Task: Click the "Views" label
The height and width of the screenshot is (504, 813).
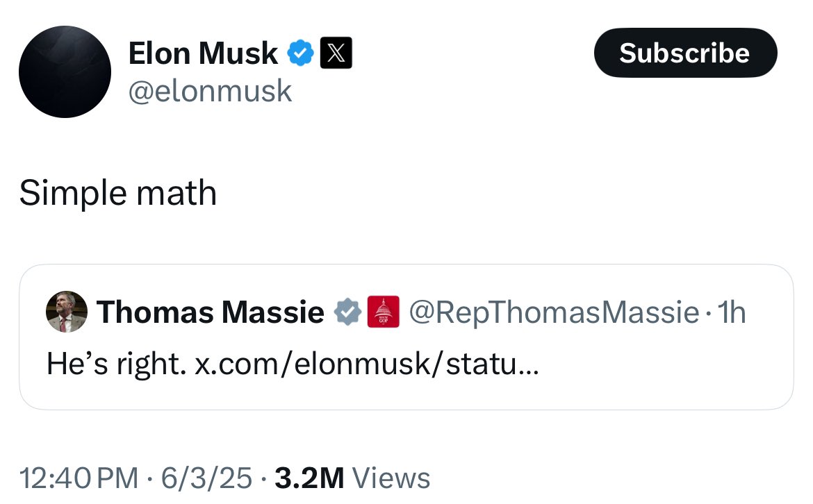Action: pos(392,478)
